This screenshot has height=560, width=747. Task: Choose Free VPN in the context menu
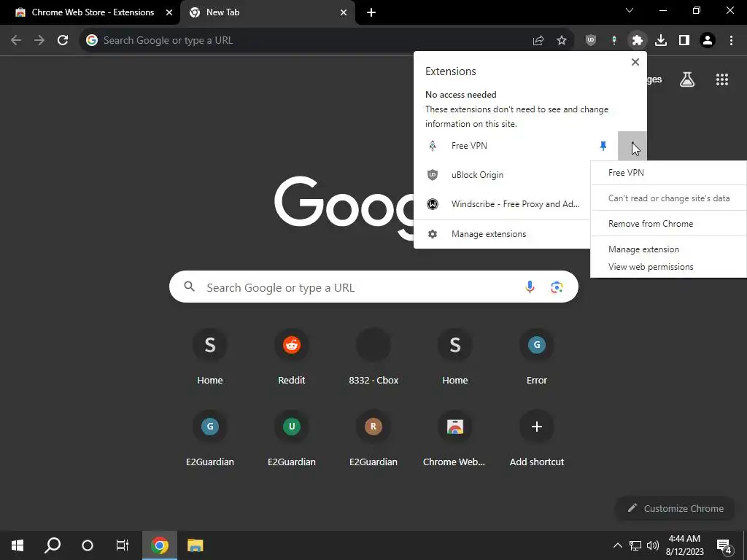[668, 173]
